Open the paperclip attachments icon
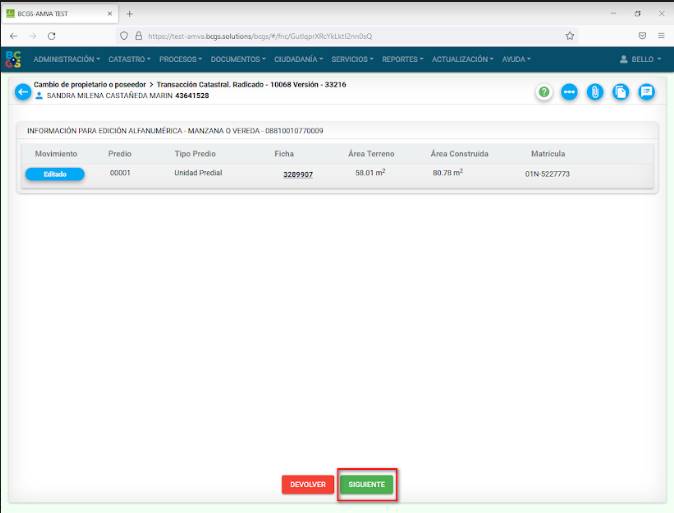This screenshot has height=513, width=674. pyautogui.click(x=595, y=92)
